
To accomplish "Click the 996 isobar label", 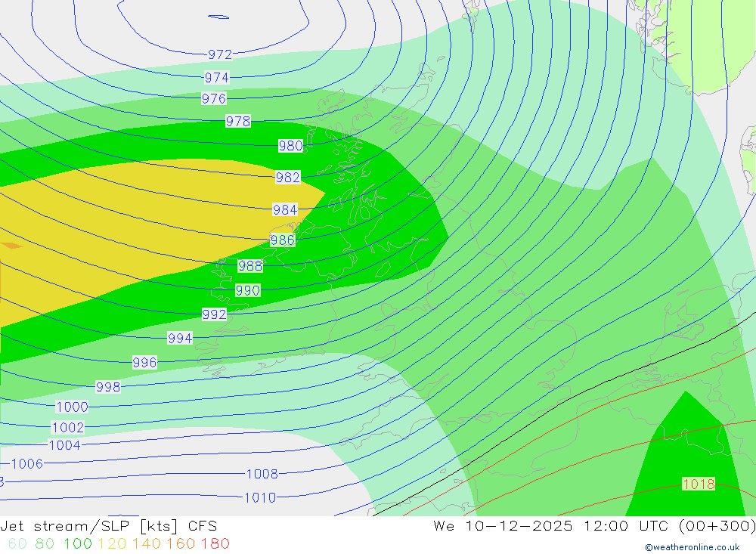I will pos(144,363).
